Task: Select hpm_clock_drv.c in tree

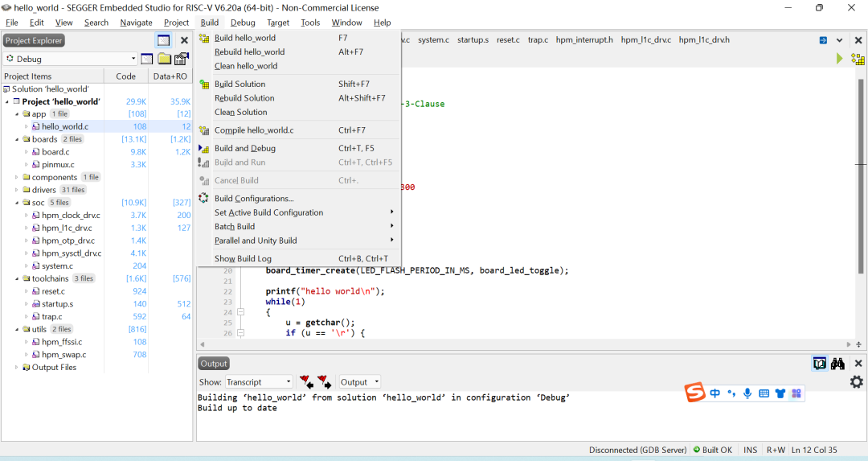Action: [x=71, y=216]
